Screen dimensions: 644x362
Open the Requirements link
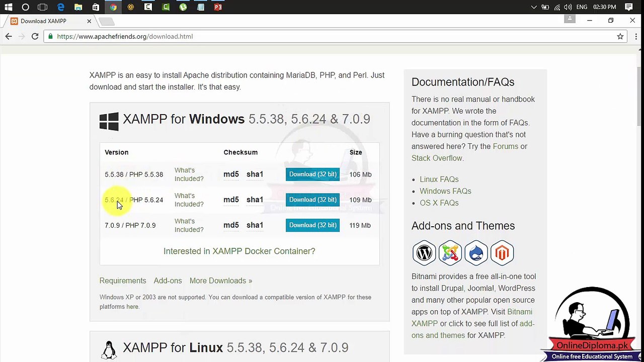[x=123, y=281]
